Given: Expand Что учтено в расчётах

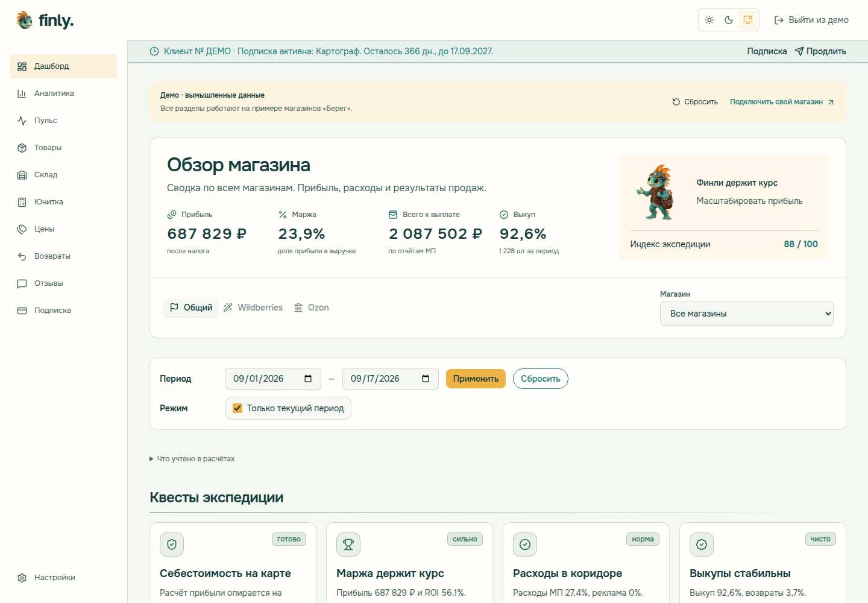Looking at the screenshot, I should 192,459.
